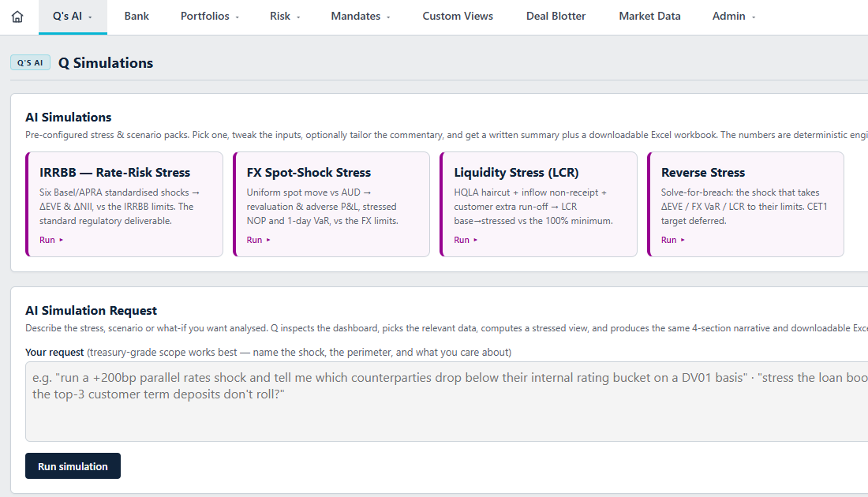Click the AI Simulations section heading

point(68,118)
